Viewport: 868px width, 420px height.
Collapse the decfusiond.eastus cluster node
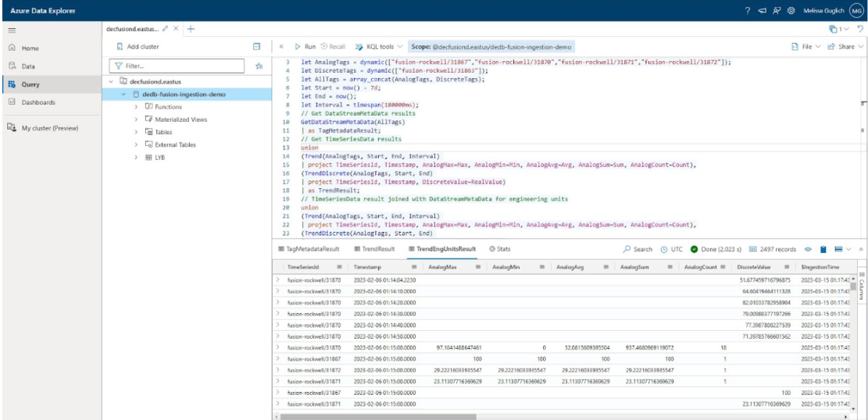pyautogui.click(x=111, y=81)
